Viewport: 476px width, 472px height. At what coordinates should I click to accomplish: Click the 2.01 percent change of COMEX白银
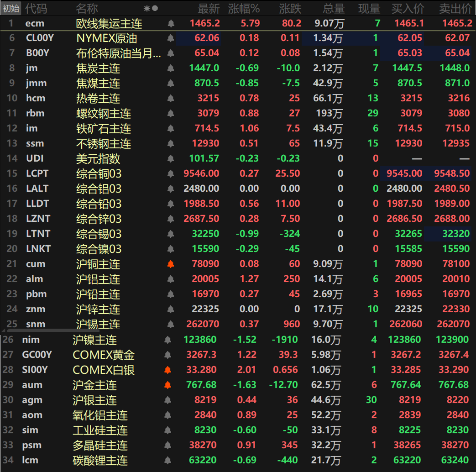(x=247, y=370)
